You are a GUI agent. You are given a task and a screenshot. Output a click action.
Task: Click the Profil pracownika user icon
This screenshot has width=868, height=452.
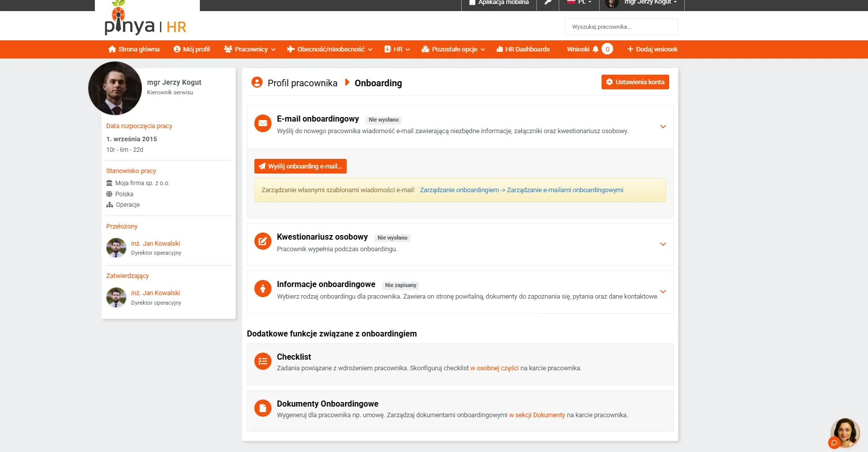point(257,82)
